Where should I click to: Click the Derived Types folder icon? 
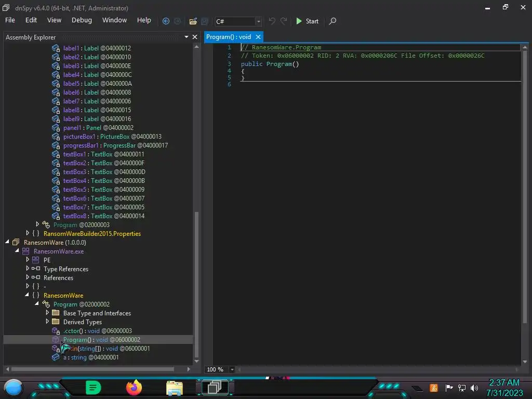[56, 322]
